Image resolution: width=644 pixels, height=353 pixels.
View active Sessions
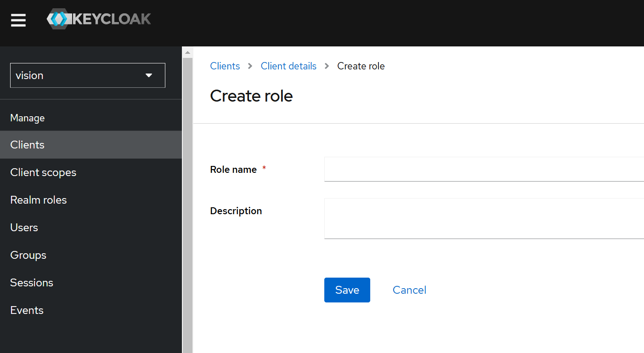(x=31, y=282)
